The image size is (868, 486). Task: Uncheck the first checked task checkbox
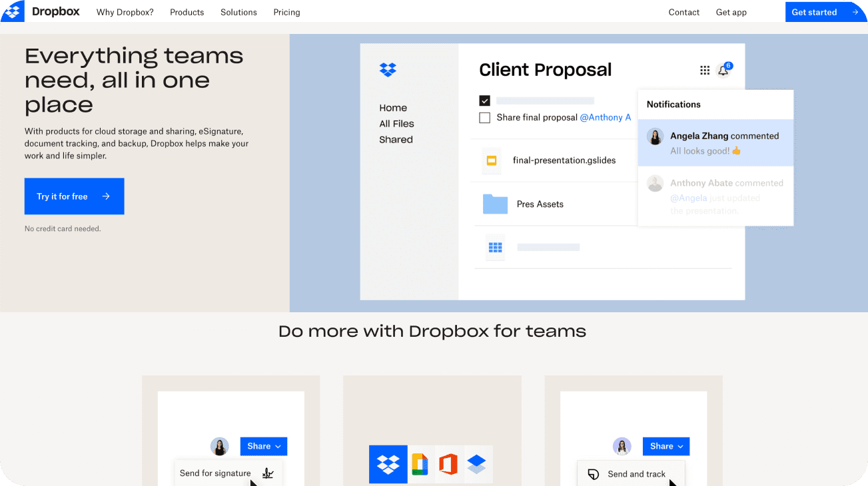click(x=485, y=101)
